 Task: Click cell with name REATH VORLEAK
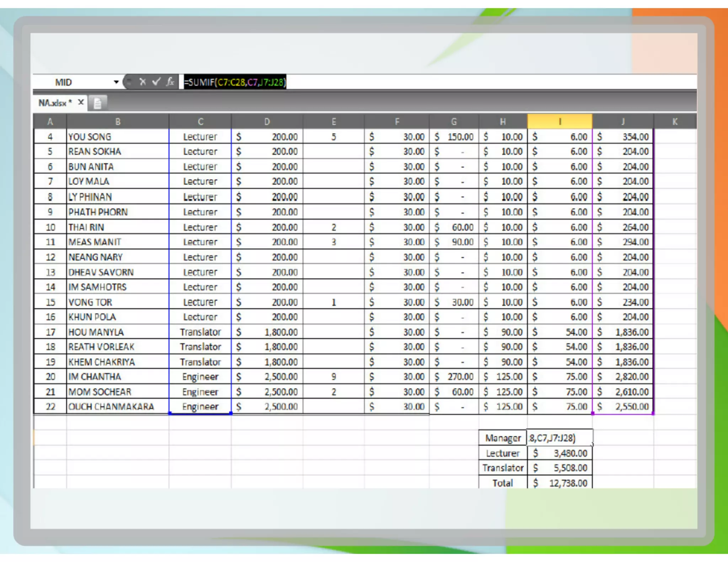pos(118,347)
